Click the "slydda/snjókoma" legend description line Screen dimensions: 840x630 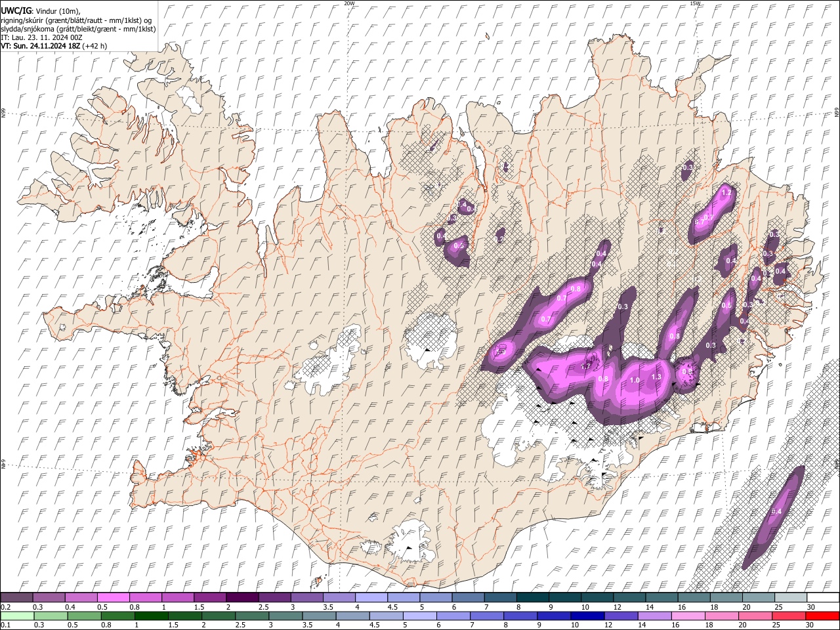click(x=78, y=29)
